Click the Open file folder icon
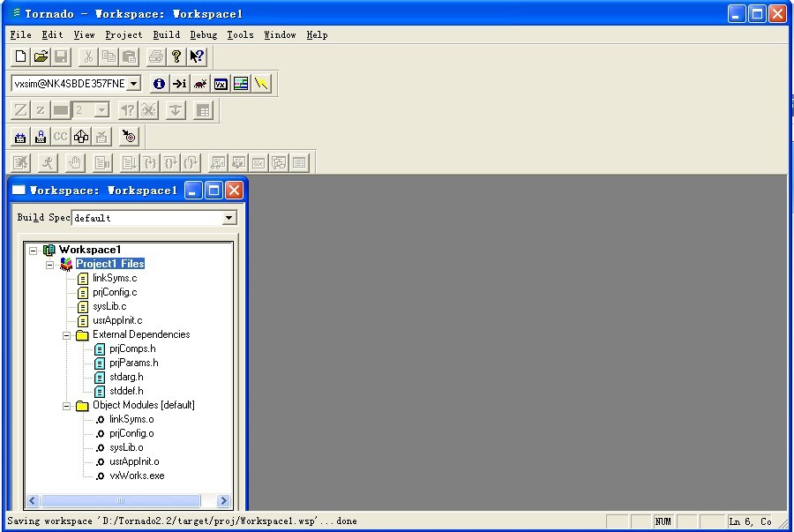Screen dimensions: 794x532 point(41,56)
